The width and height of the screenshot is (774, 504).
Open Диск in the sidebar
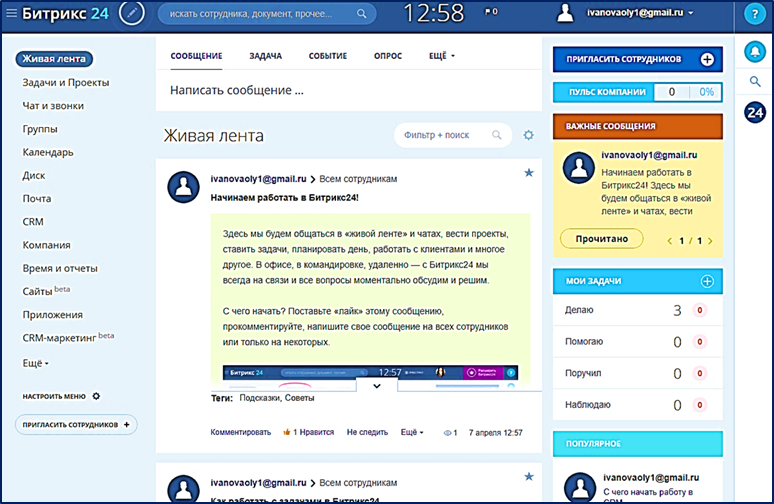(x=34, y=175)
